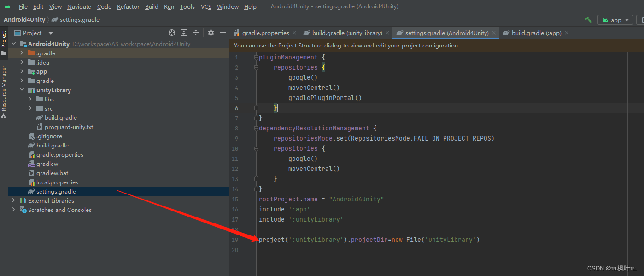This screenshot has height=276, width=644.
Task: Select settings.gradle in project tree
Action: pos(56,191)
